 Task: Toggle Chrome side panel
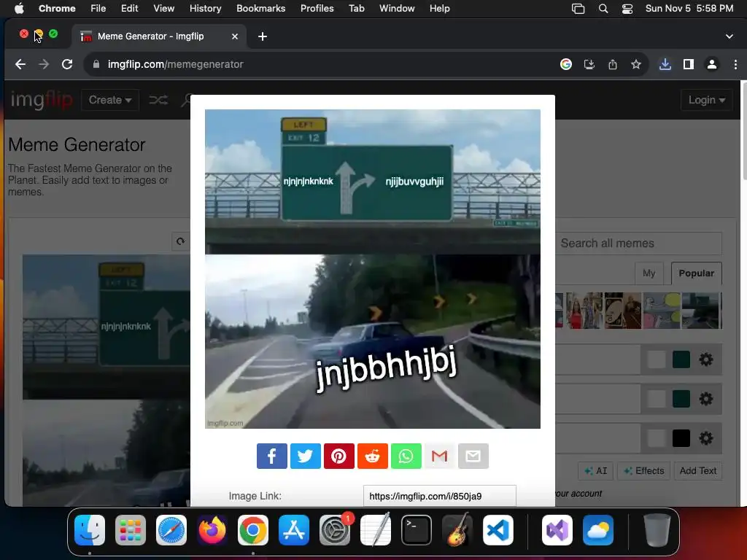click(x=689, y=64)
